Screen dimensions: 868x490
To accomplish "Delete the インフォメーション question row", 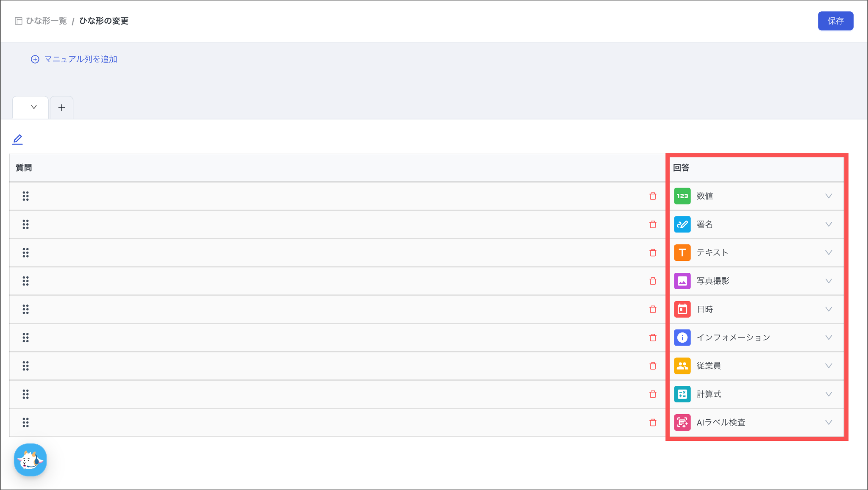I will point(653,338).
